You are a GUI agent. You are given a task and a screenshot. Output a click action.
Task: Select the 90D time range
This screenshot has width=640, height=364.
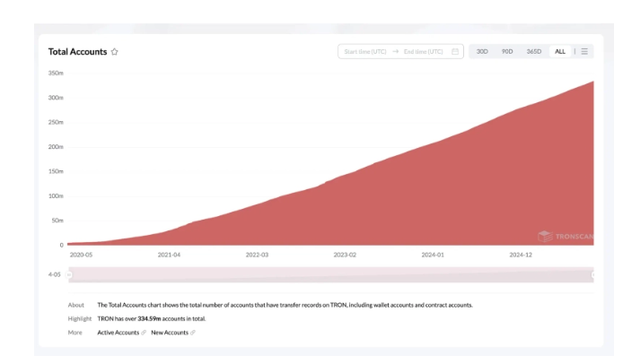click(x=507, y=52)
